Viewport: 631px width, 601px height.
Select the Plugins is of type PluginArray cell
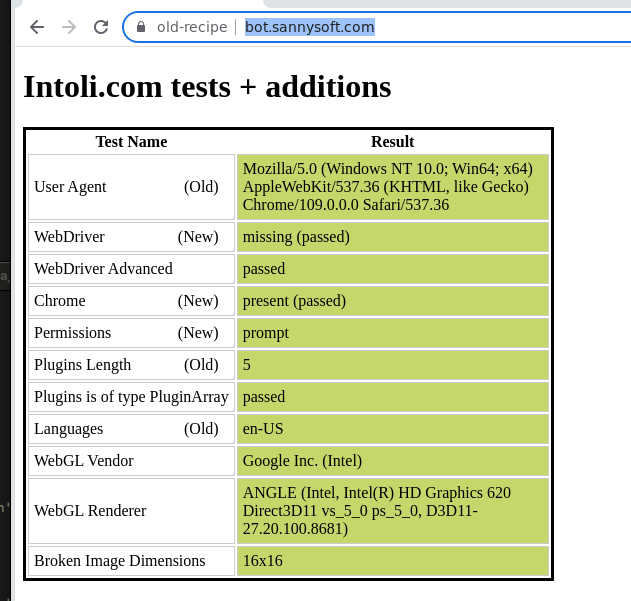(131, 397)
